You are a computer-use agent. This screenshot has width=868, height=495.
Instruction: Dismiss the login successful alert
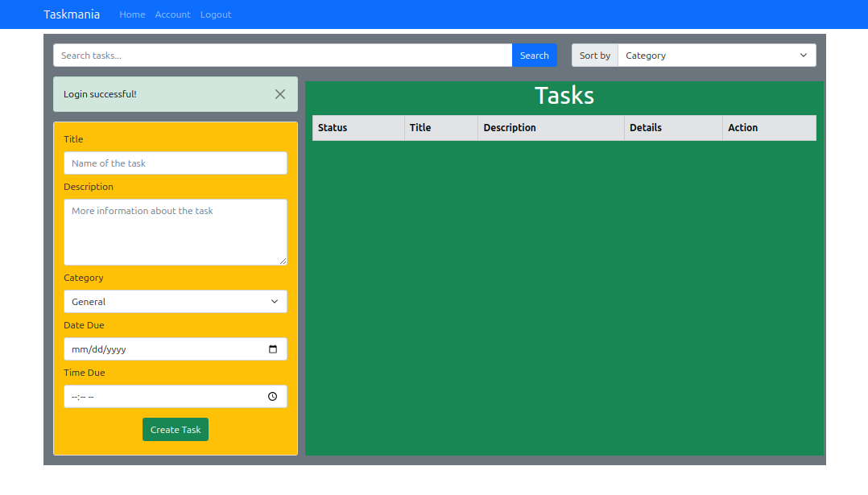(x=279, y=94)
